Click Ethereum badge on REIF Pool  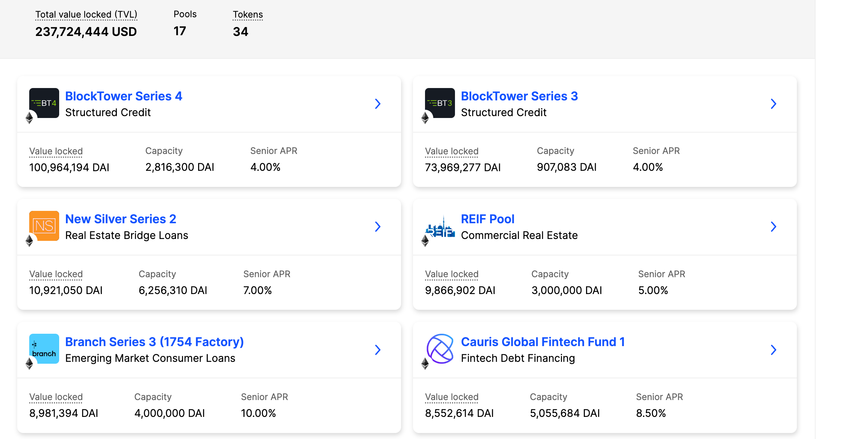point(425,241)
